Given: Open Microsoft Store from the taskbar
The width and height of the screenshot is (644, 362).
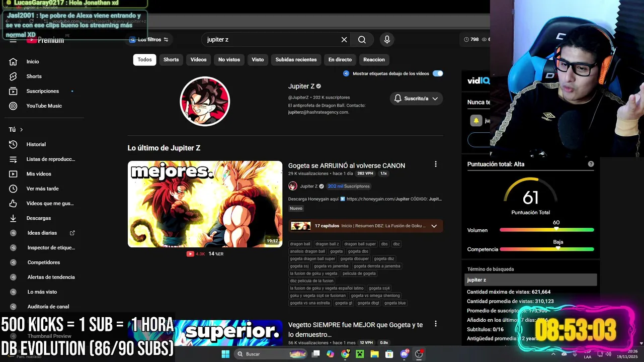Looking at the screenshot, I should point(389,354).
